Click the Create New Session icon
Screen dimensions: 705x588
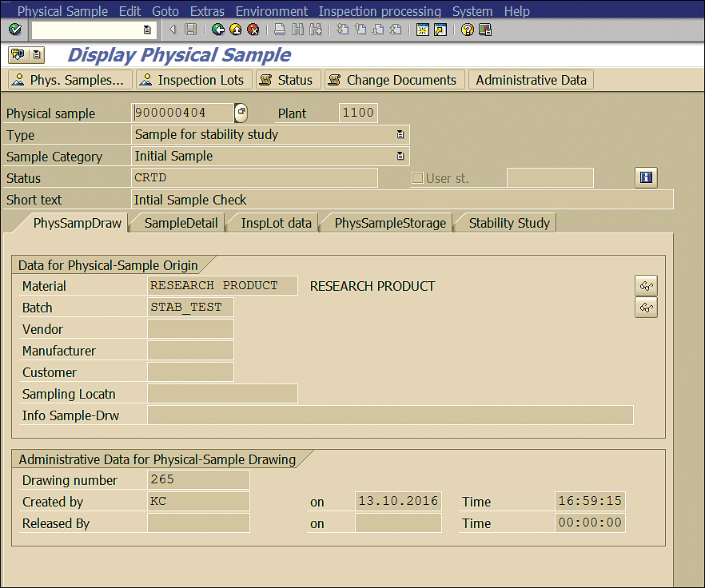pyautogui.click(x=423, y=30)
